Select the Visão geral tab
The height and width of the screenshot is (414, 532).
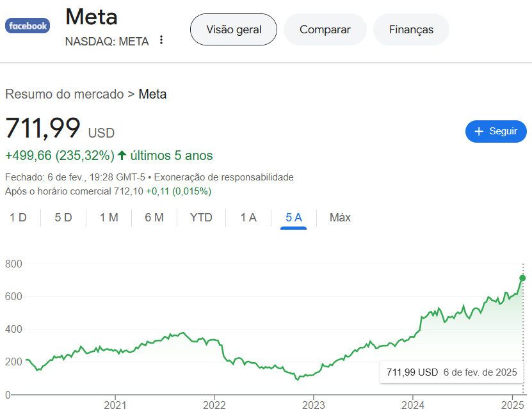click(234, 29)
